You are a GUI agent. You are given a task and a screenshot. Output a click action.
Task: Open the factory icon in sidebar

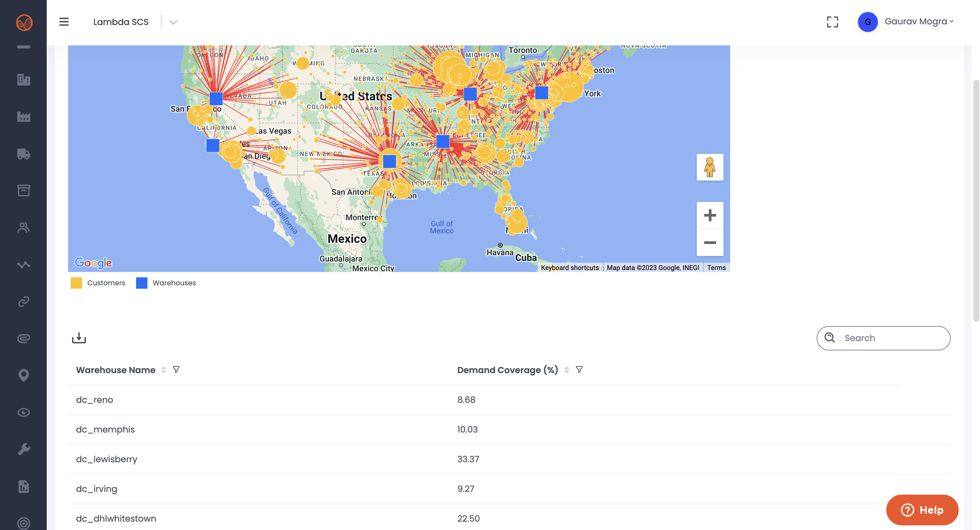[x=24, y=117]
